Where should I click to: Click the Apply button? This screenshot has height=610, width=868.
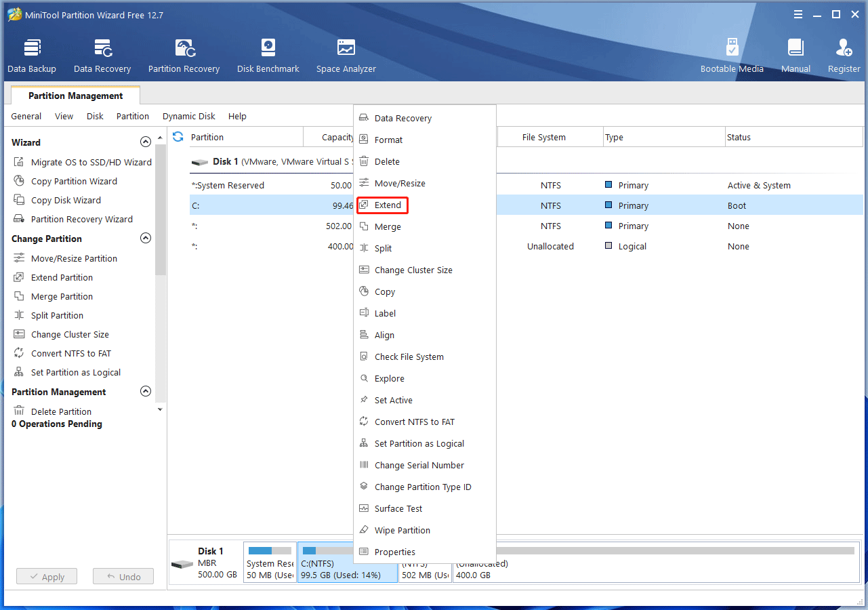(47, 577)
